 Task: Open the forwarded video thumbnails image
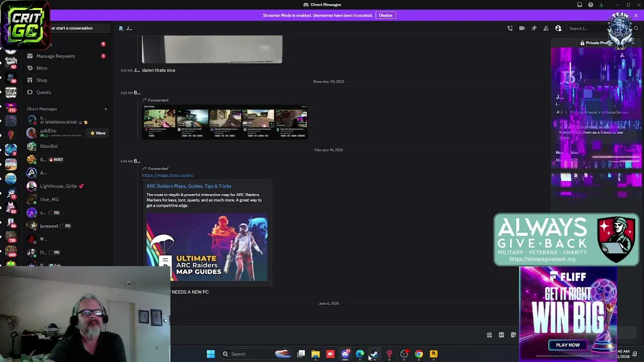[224, 122]
